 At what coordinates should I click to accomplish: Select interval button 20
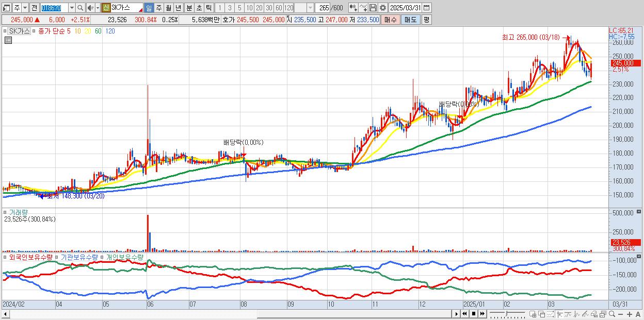tap(259, 8)
